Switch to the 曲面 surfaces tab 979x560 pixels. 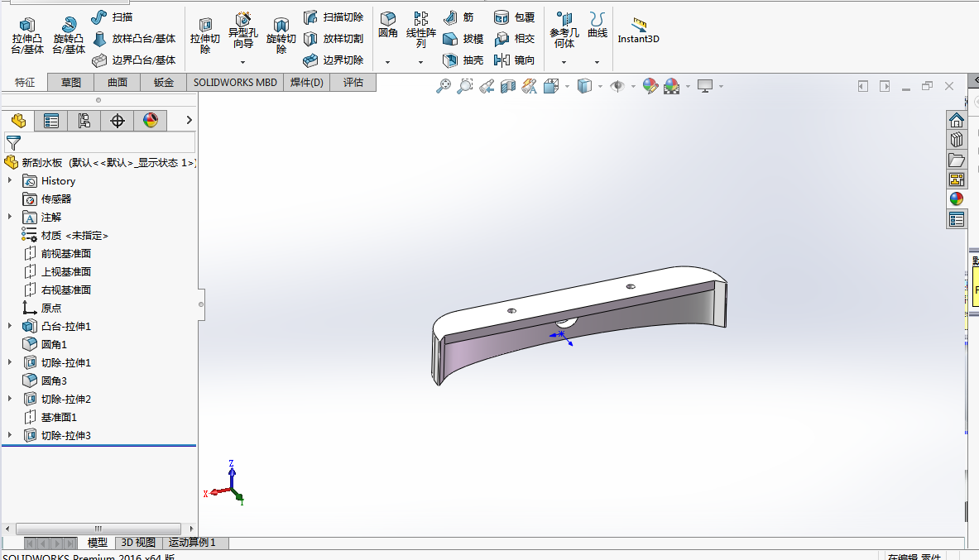(118, 83)
